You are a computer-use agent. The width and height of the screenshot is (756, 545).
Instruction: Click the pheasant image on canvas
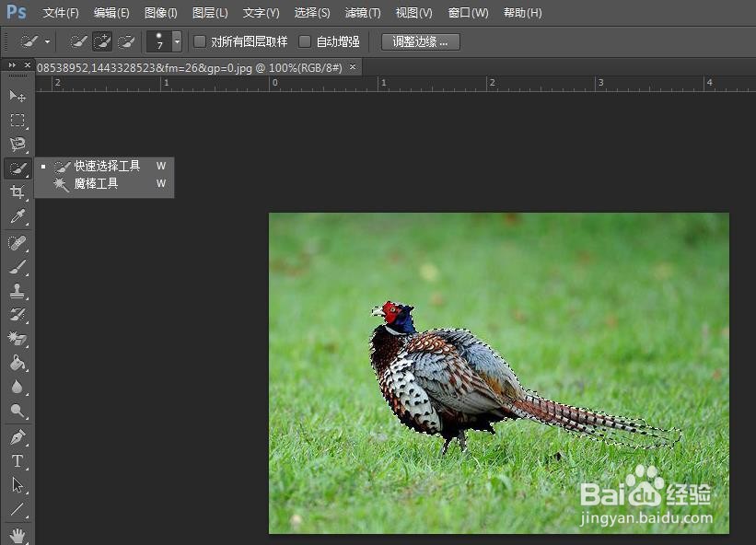[x=499, y=373]
